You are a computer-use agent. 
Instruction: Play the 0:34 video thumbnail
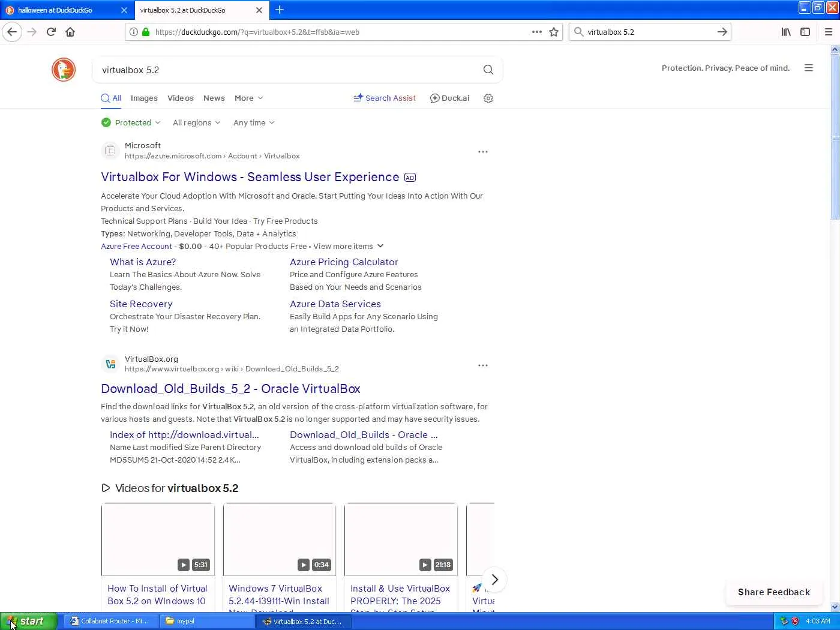[x=280, y=539]
